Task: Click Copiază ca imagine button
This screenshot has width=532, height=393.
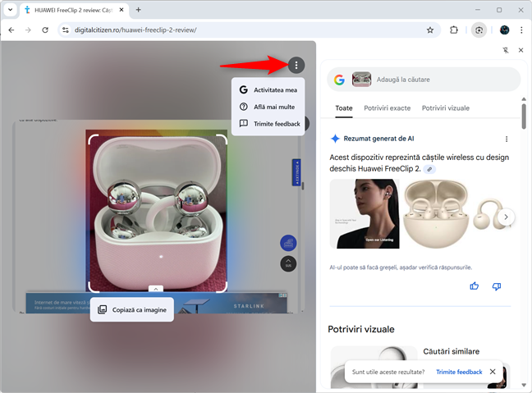Action: coord(132,309)
